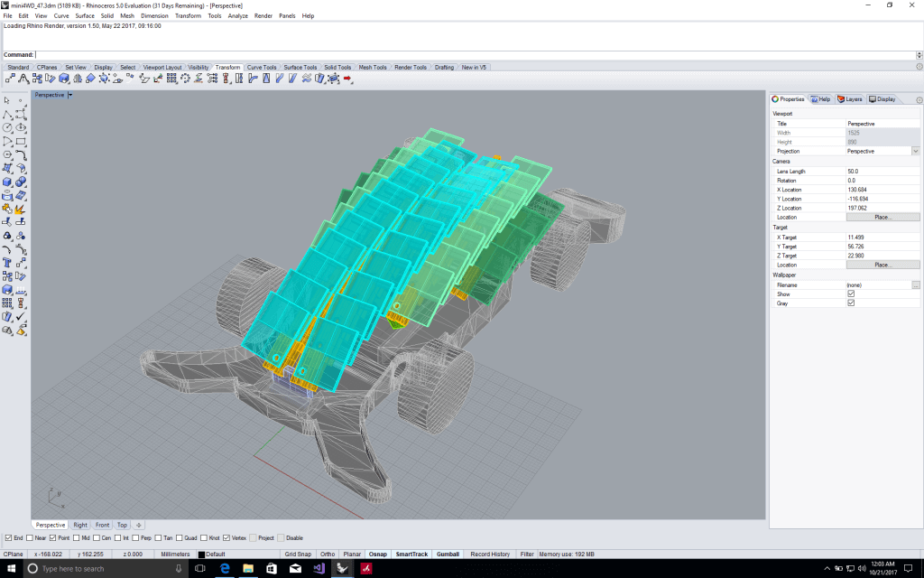
Task: Enable the Cen object snap
Action: 96,538
